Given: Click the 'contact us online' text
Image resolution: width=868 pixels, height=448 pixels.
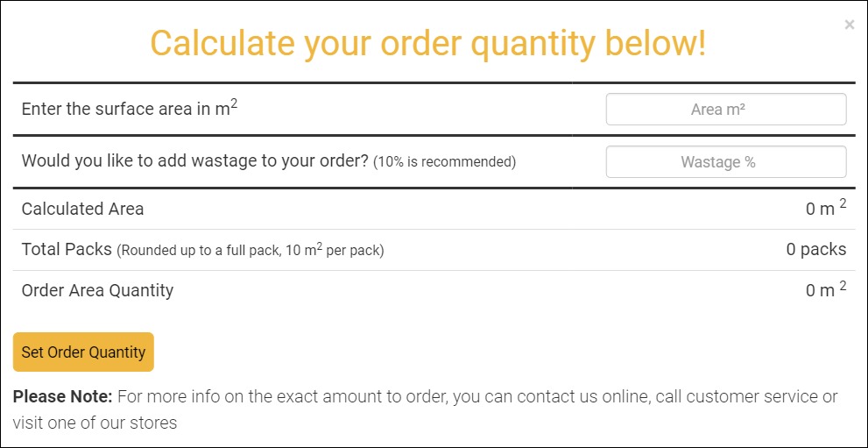Looking at the screenshot, I should [584, 397].
